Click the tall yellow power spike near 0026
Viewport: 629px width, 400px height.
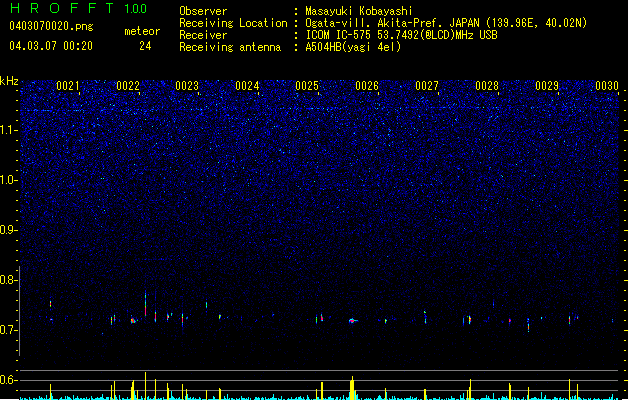coord(352,388)
